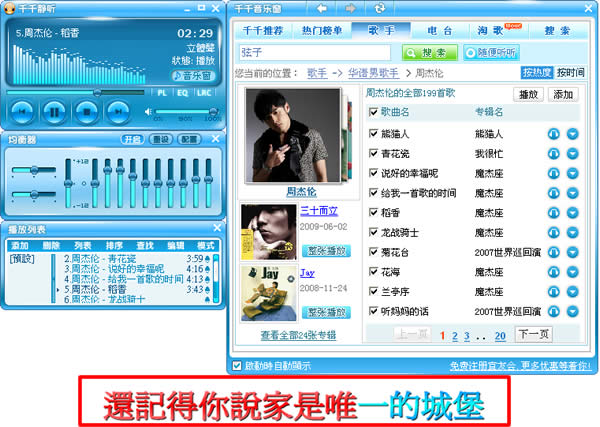Switch to the 热门榜单 tab
This screenshot has height=427, width=600.
click(322, 31)
